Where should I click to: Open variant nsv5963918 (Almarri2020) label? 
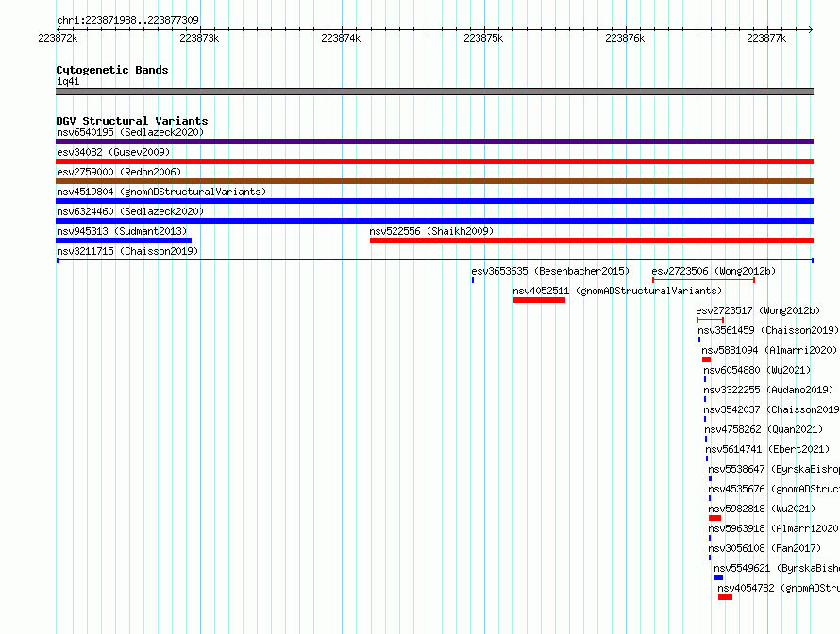pos(774,528)
